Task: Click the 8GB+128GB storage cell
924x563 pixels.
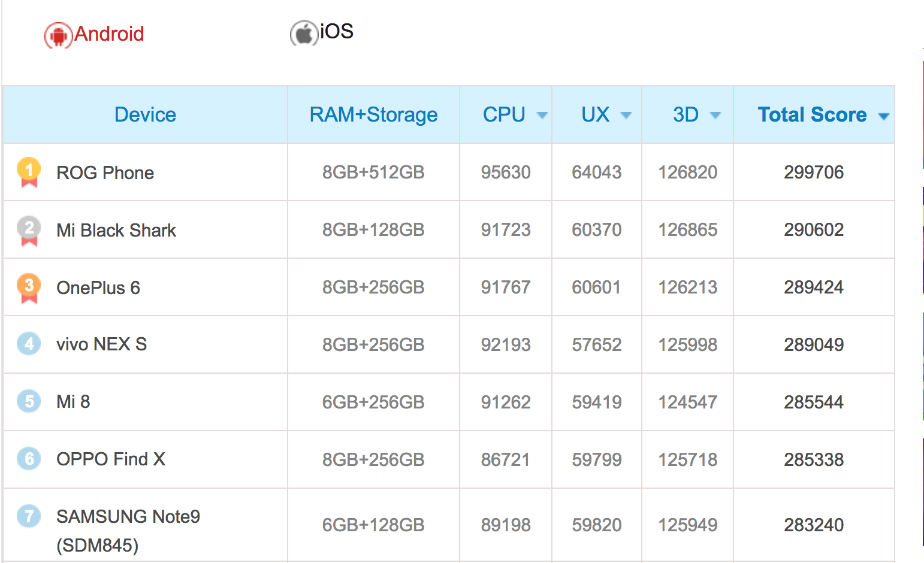Action: [x=373, y=230]
